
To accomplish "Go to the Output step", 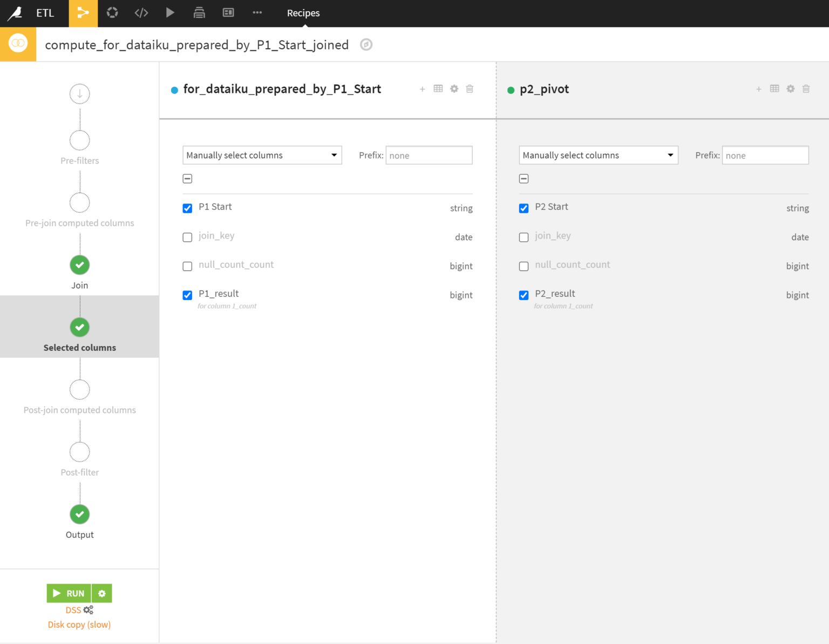I will [80, 514].
